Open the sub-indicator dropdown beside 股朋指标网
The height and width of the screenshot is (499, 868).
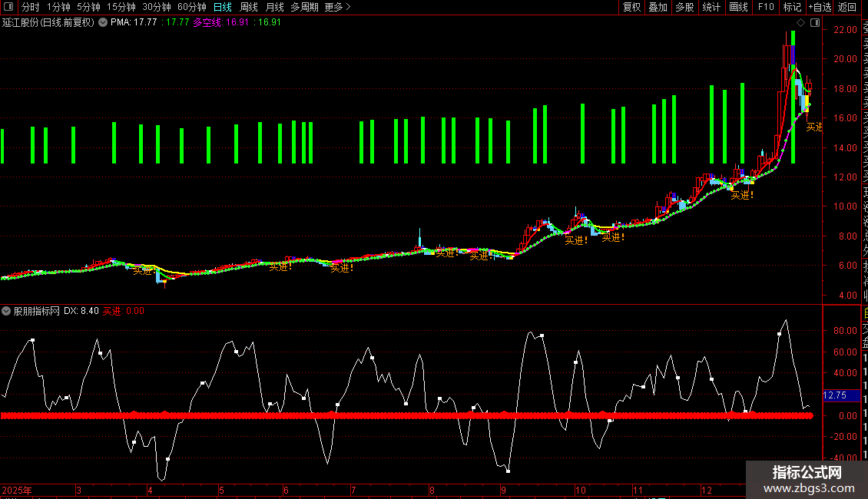(6, 311)
